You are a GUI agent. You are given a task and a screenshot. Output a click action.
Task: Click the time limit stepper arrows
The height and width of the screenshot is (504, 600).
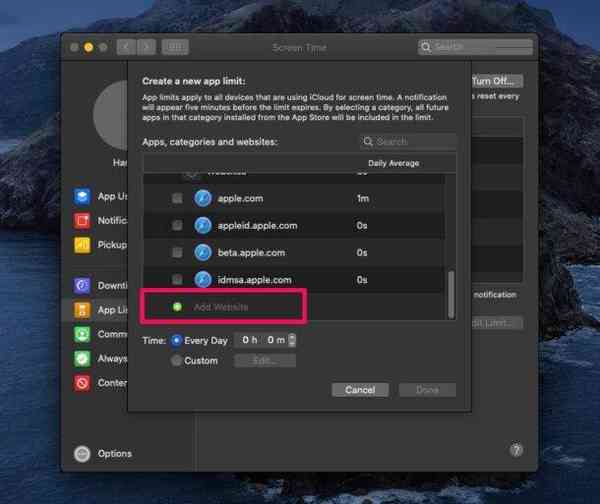[x=292, y=340]
